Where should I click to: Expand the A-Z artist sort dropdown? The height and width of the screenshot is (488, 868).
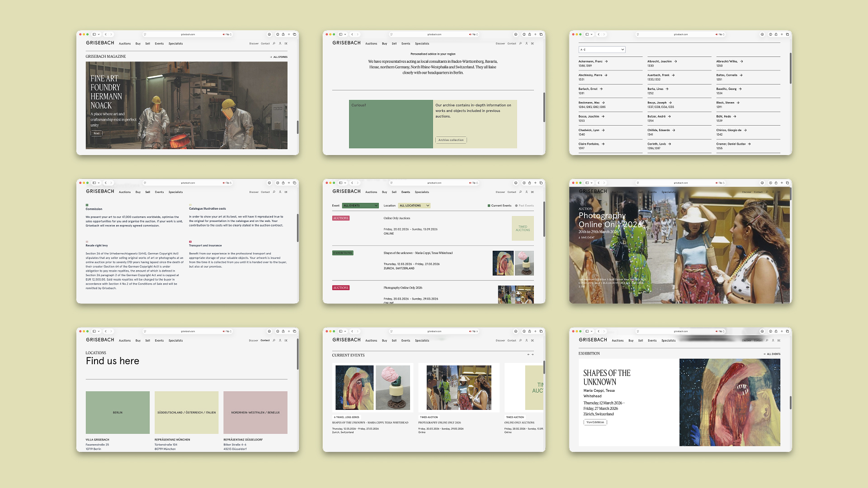click(602, 50)
